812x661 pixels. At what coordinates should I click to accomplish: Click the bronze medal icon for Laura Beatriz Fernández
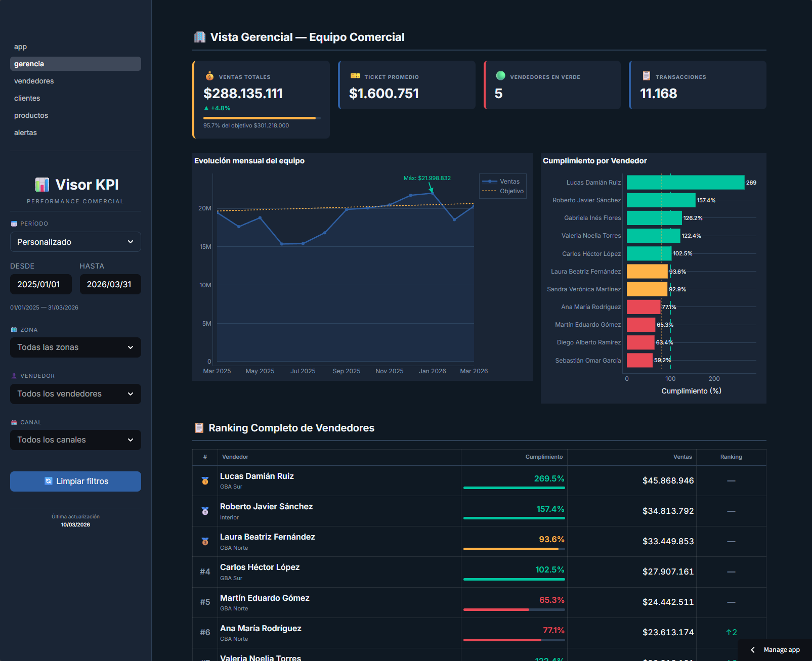[x=205, y=541]
